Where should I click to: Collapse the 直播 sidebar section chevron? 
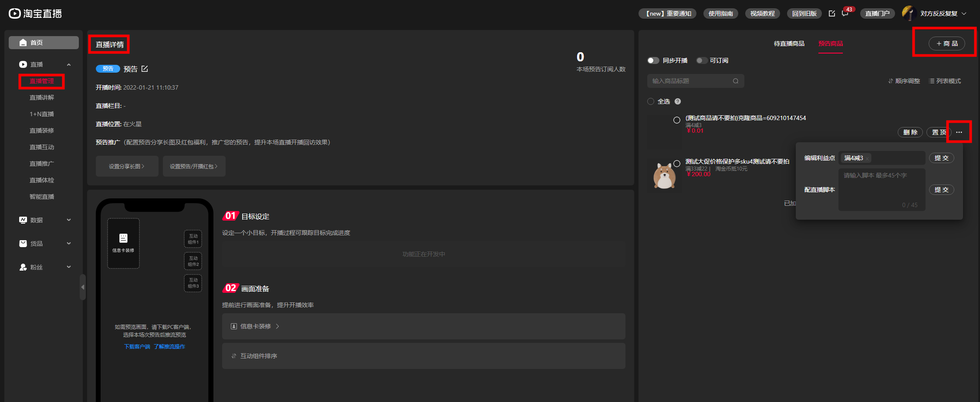tap(69, 64)
